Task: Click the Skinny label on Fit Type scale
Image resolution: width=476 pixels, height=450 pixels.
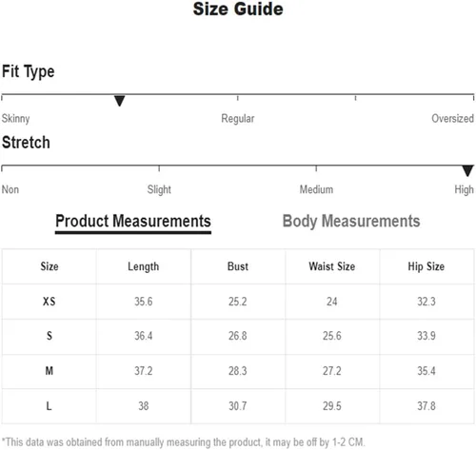Action: click(x=15, y=119)
